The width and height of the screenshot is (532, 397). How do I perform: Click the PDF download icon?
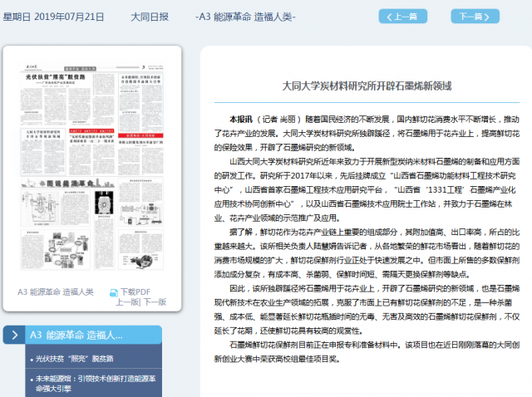coord(114,292)
